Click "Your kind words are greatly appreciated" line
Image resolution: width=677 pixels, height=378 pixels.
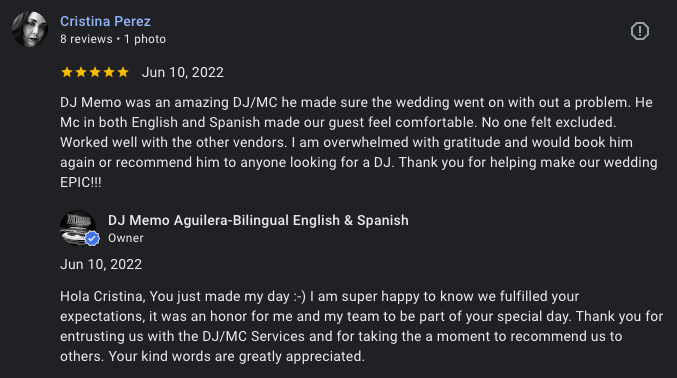237,356
